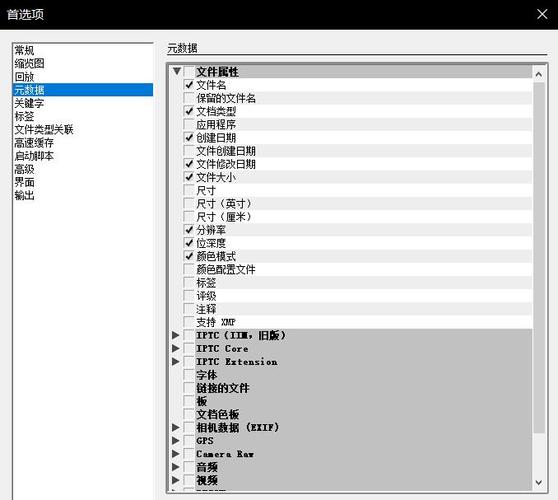
Task: Enable the 注释 checkbox
Action: point(189,309)
